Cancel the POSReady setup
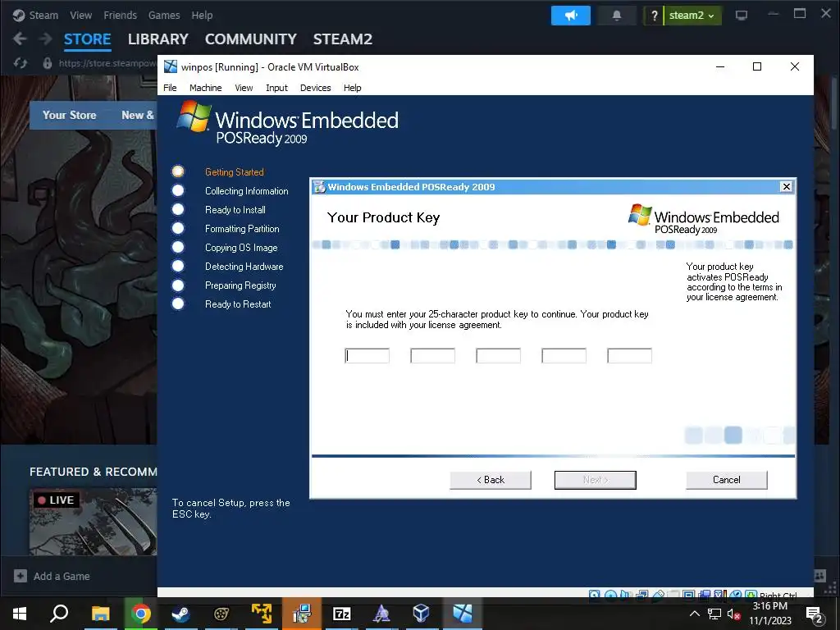The height and width of the screenshot is (630, 840). [727, 480]
